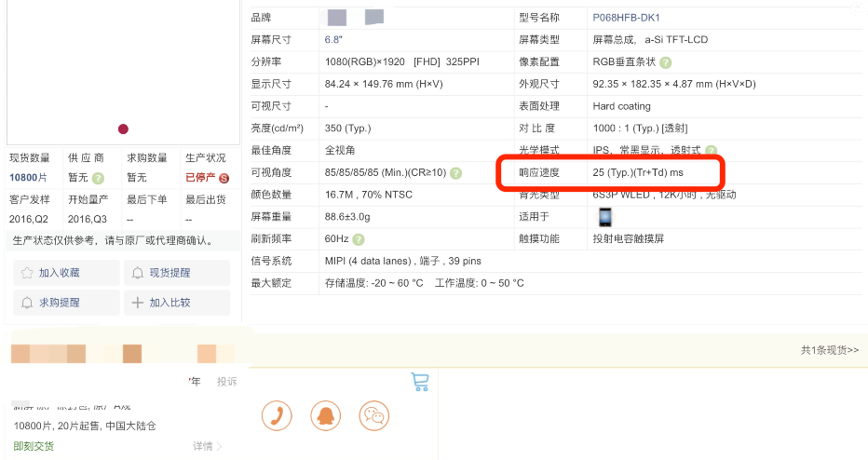Click help icon beside 供应商 暂无
The width and height of the screenshot is (868, 460).
(x=98, y=178)
